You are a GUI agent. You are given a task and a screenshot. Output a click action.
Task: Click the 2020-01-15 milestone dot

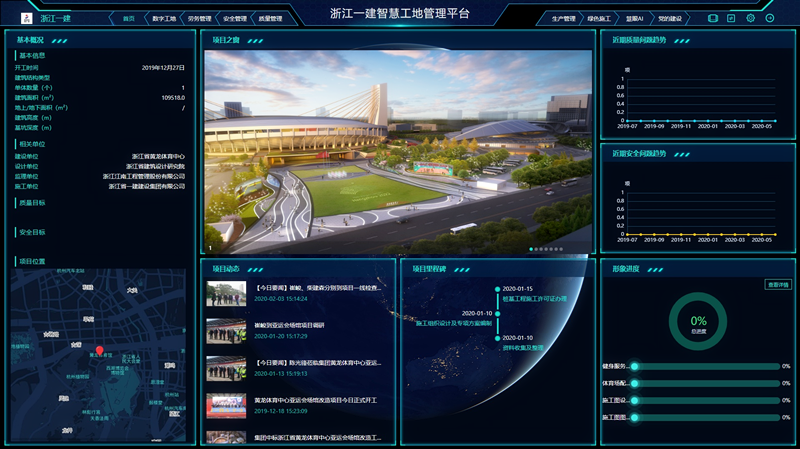[x=497, y=289]
